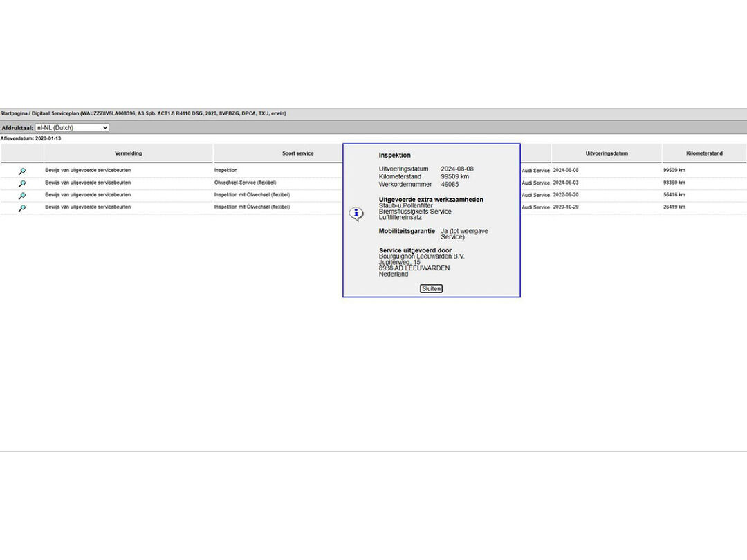Open details magnifier for the 2024-08-08 service row
The height and width of the screenshot is (560, 747).
tap(22, 171)
